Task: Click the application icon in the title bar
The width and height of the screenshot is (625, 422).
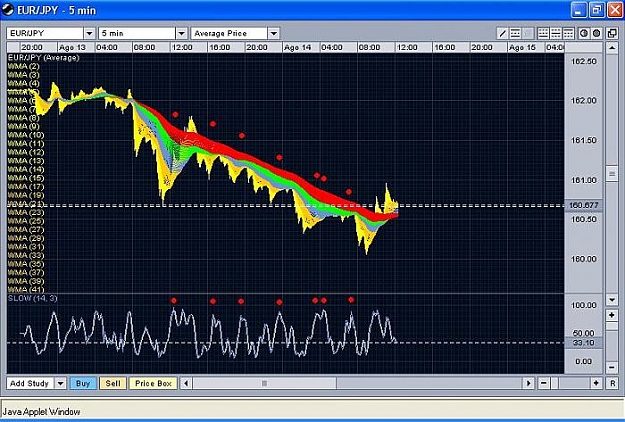Action: coord(8,10)
